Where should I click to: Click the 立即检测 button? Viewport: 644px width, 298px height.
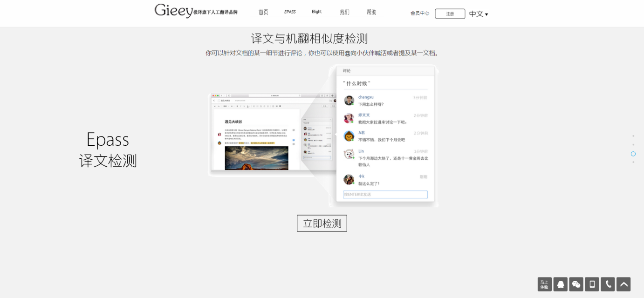click(x=322, y=223)
